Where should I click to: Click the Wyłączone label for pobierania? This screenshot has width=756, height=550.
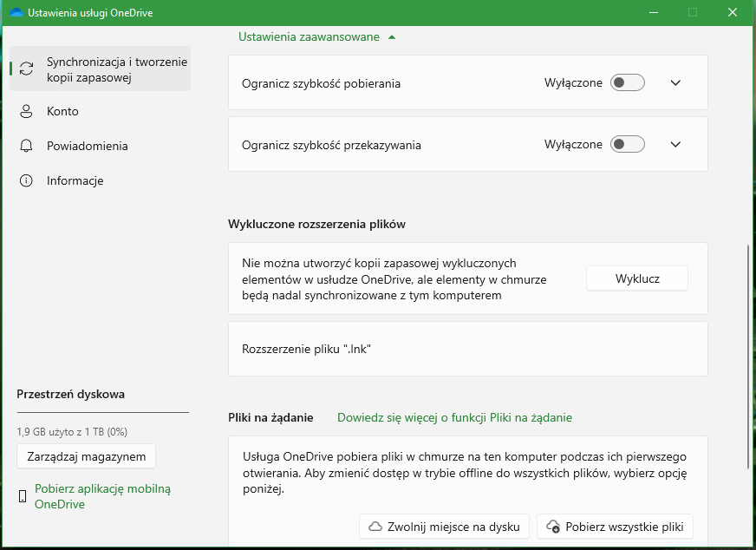[573, 83]
